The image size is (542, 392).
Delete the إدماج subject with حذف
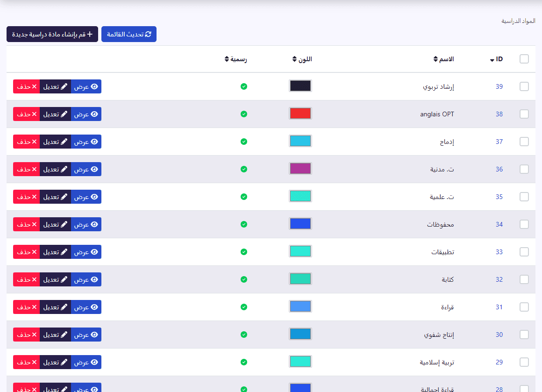pos(27,142)
